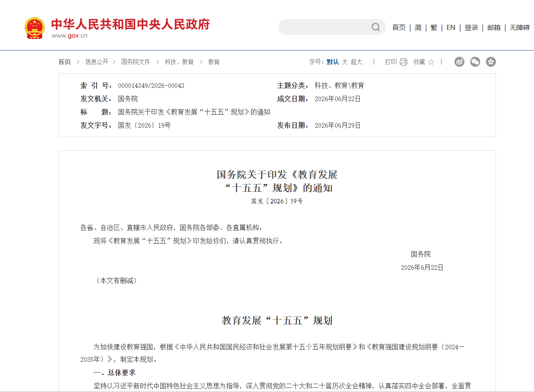Screen dimensions: 534x392
Task: Click the document number below the main title
Action: (277, 201)
